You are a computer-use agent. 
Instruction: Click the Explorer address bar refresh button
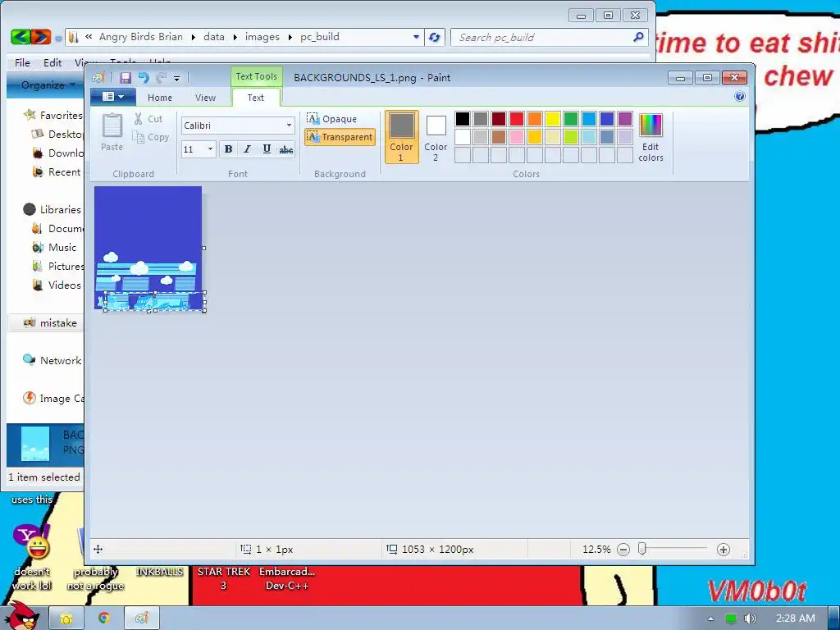tap(435, 38)
